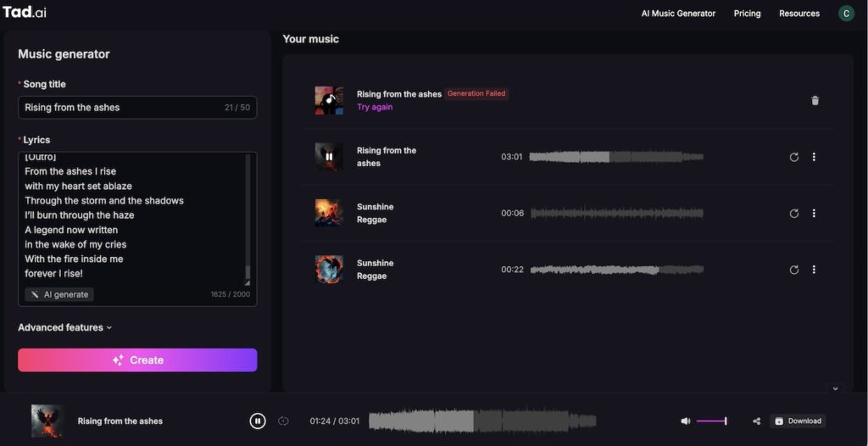The width and height of the screenshot is (868, 446).
Task: Mute audio with the speaker icon
Action: [x=685, y=421]
